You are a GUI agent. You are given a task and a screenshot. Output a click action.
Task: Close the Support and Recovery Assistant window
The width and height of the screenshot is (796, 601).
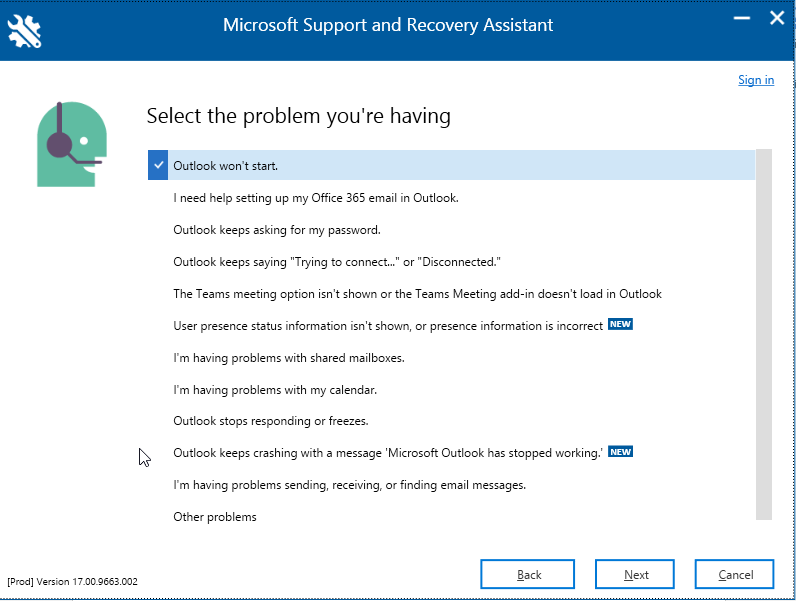pos(777,18)
